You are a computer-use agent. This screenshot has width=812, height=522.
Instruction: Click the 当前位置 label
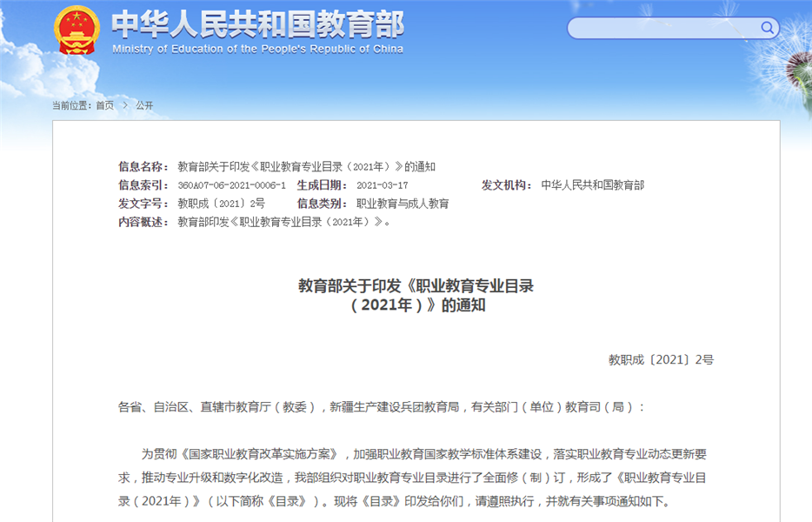pyautogui.click(x=72, y=105)
